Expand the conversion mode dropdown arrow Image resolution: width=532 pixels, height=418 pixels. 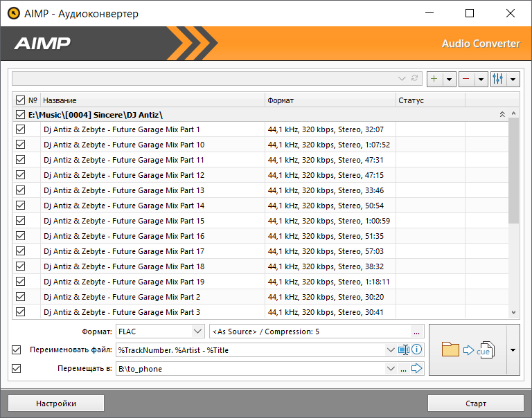(x=513, y=350)
